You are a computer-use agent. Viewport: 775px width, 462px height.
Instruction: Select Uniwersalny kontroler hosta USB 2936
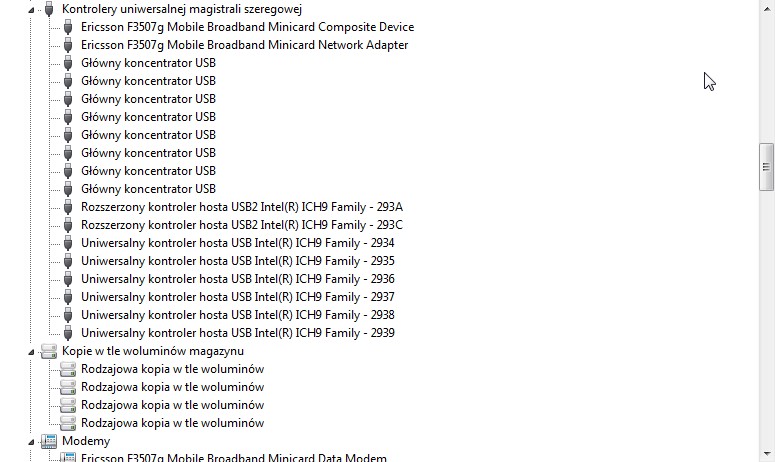(x=238, y=279)
